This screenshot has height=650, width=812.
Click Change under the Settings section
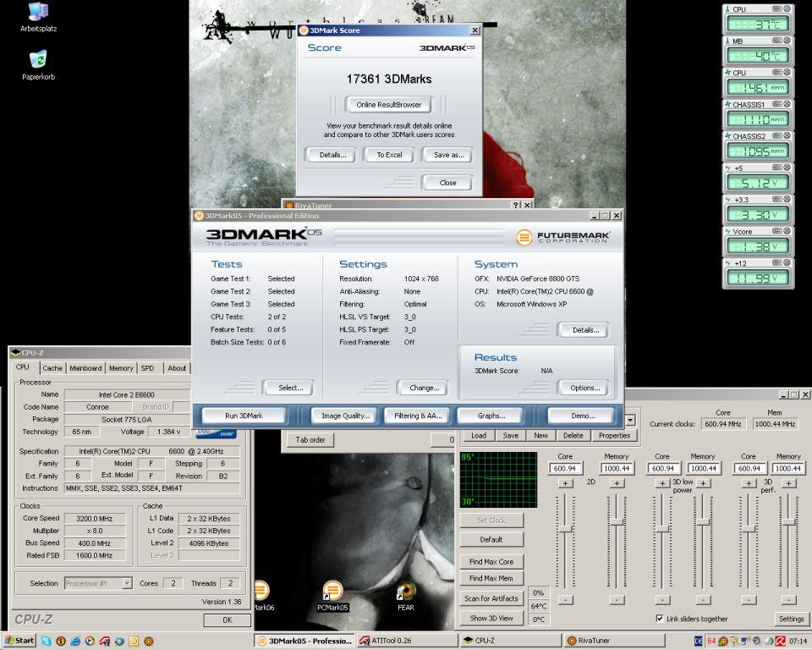[424, 388]
